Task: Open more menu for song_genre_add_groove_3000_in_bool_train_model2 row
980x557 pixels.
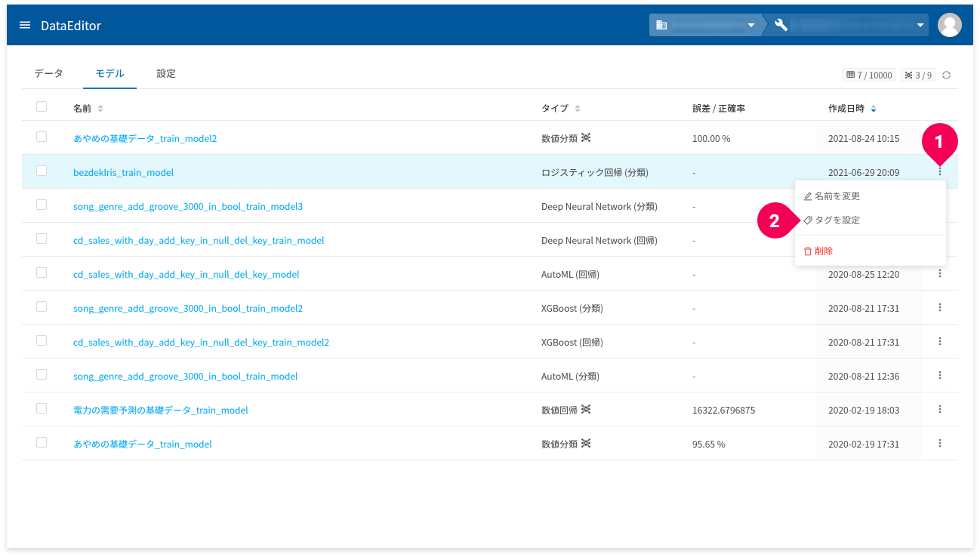Action: [940, 307]
